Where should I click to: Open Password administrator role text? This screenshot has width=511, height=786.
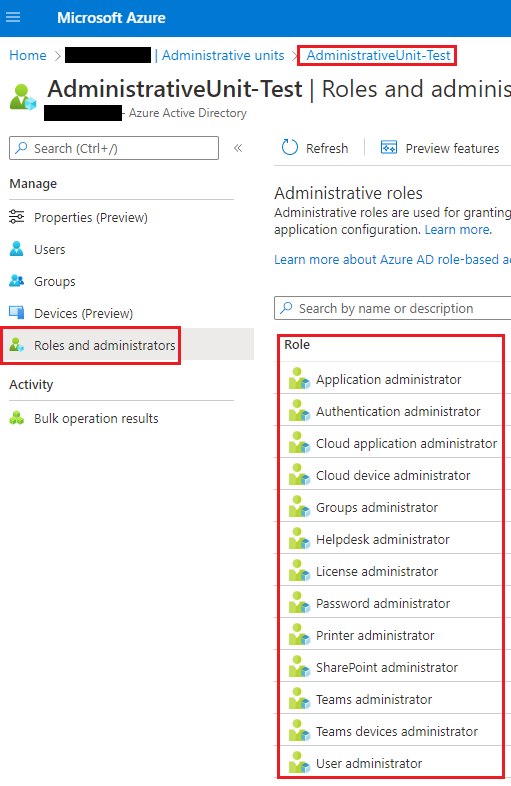pyautogui.click(x=383, y=604)
